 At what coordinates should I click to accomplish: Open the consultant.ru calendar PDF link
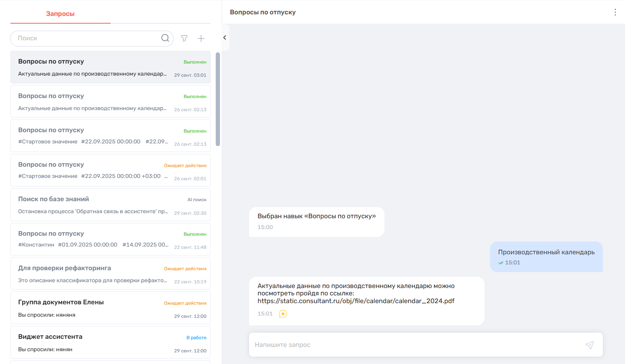(x=356, y=301)
